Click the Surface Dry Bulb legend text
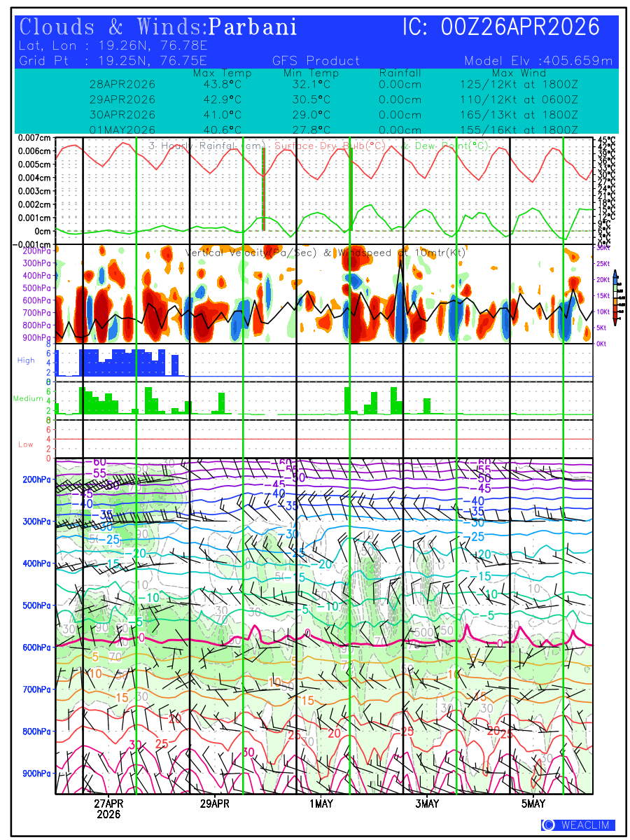Image resolution: width=630 pixels, height=840 pixels. point(330,146)
